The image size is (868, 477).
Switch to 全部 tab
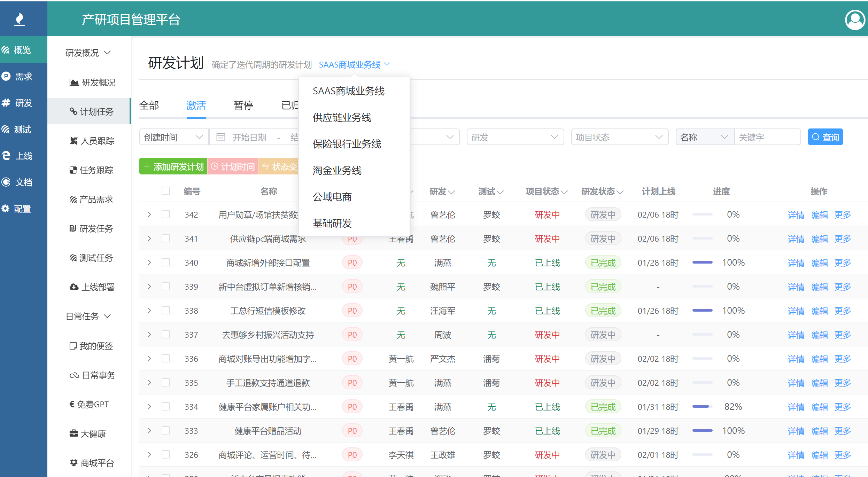149,105
